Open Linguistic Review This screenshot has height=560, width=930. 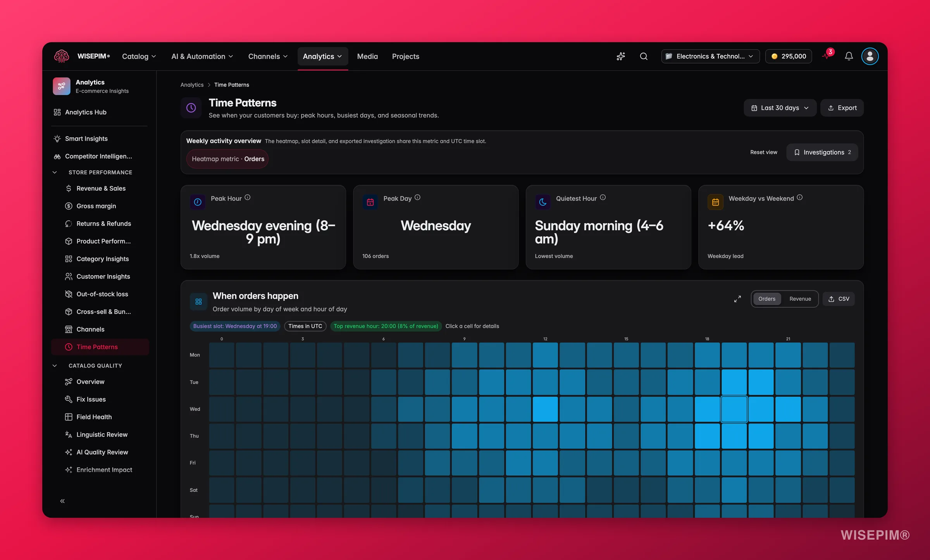100,434
